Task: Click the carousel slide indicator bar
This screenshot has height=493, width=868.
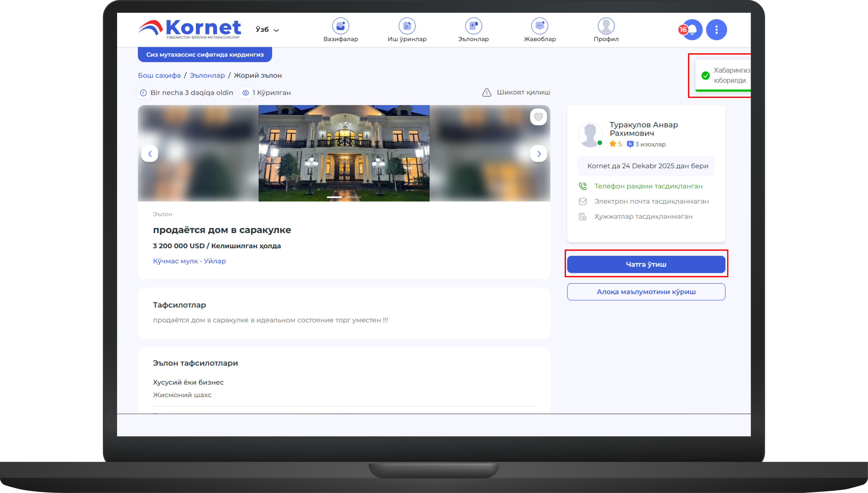Action: [x=334, y=197]
